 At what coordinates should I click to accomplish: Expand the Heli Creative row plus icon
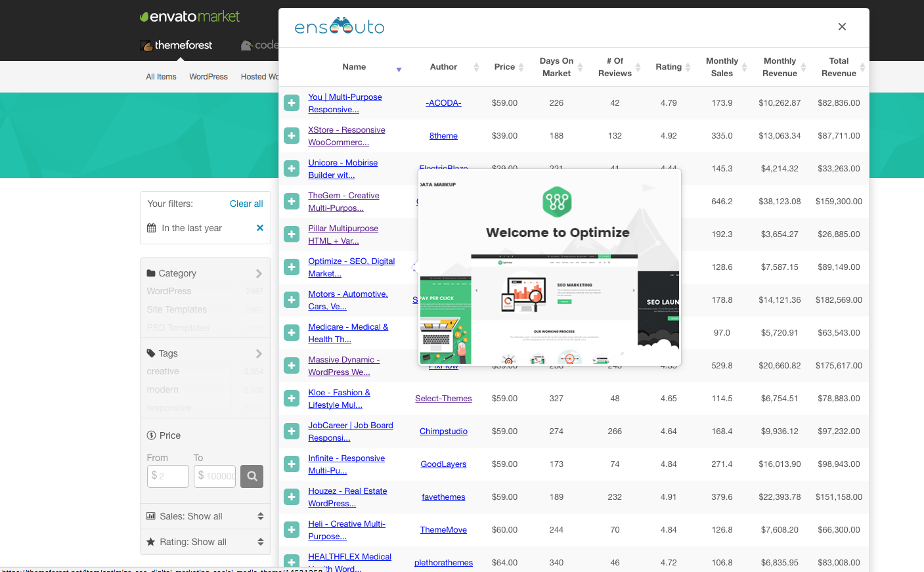tap(292, 530)
